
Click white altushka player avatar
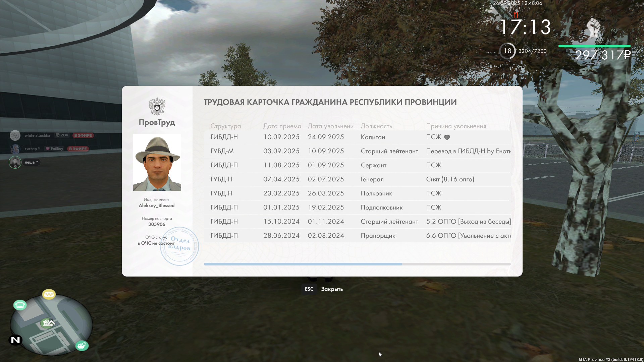[x=15, y=135]
